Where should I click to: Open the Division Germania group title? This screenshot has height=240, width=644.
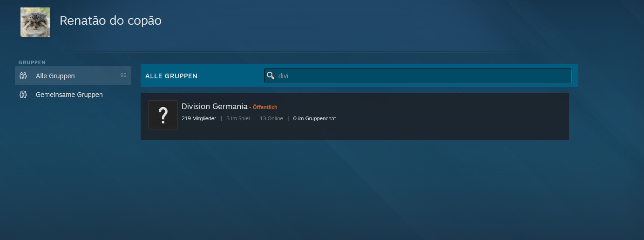pos(214,107)
